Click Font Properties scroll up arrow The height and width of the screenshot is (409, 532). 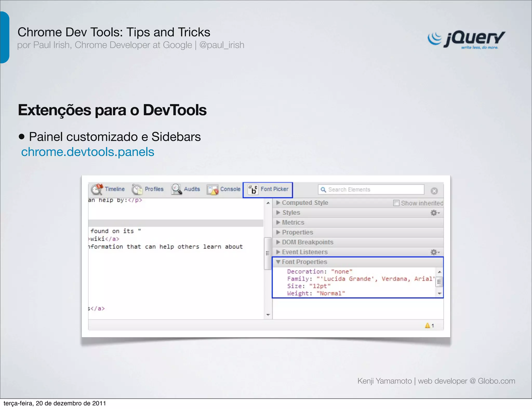pyautogui.click(x=440, y=272)
